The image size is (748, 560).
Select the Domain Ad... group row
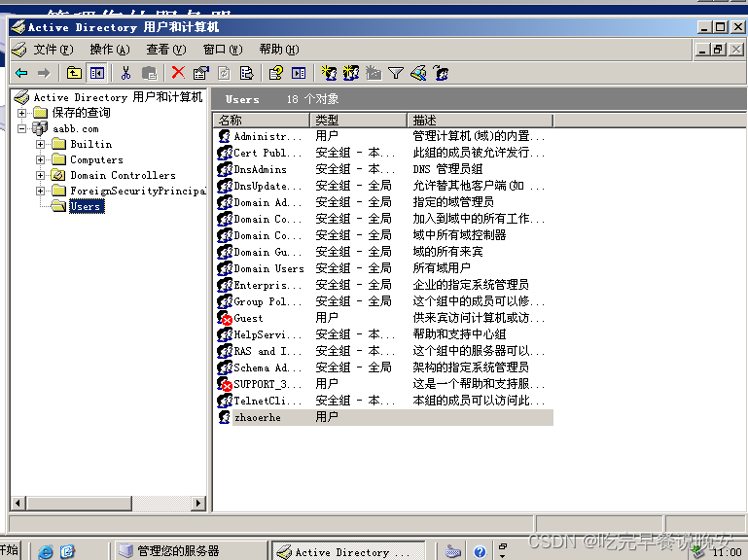(383, 202)
